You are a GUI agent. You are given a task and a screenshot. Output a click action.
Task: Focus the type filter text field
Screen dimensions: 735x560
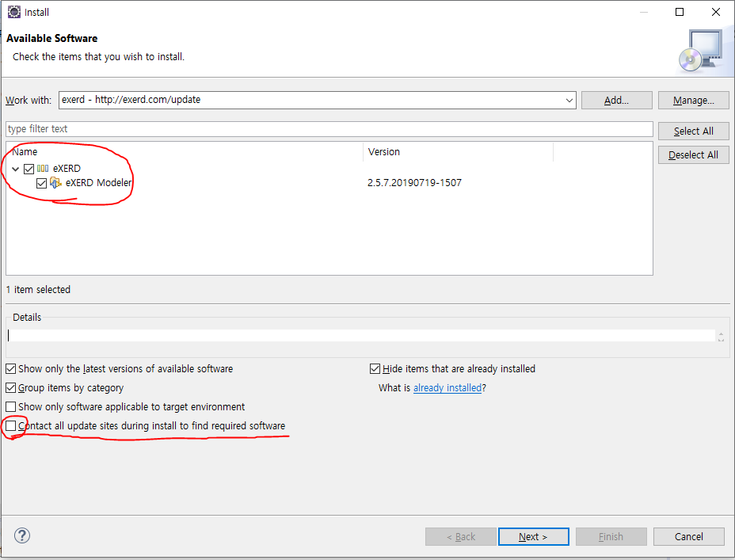pos(329,129)
